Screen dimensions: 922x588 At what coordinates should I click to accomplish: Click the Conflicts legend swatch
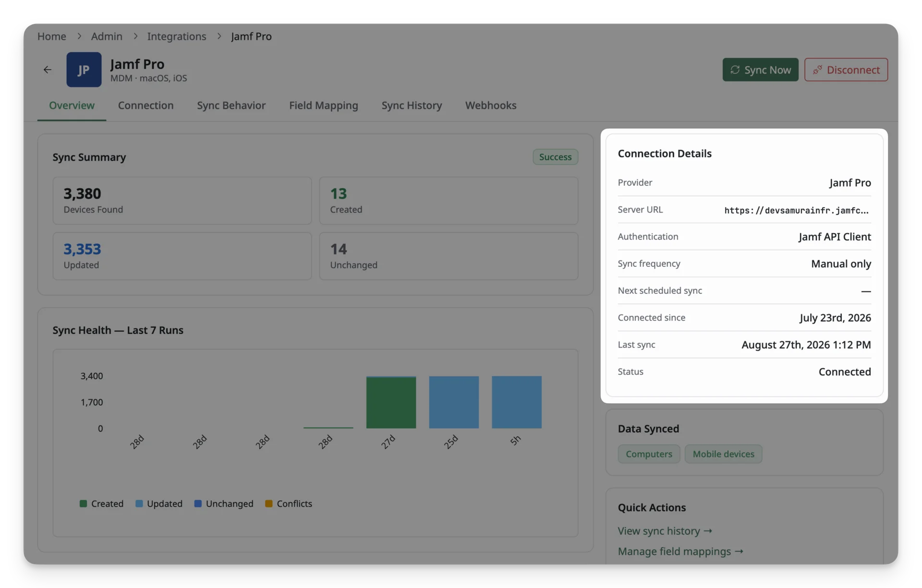point(269,504)
